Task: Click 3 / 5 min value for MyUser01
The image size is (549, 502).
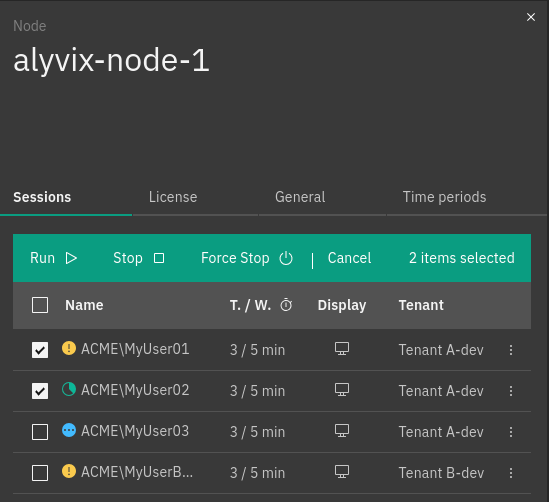Action: 257,350
